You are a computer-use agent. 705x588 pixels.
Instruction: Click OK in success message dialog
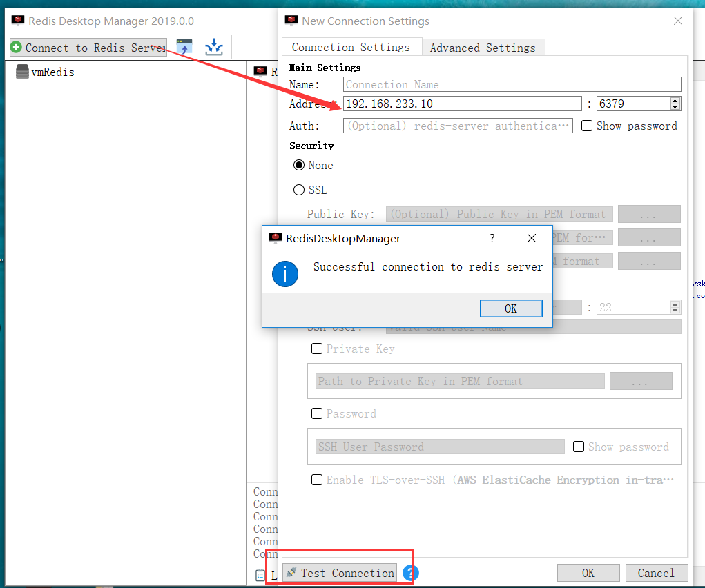511,308
